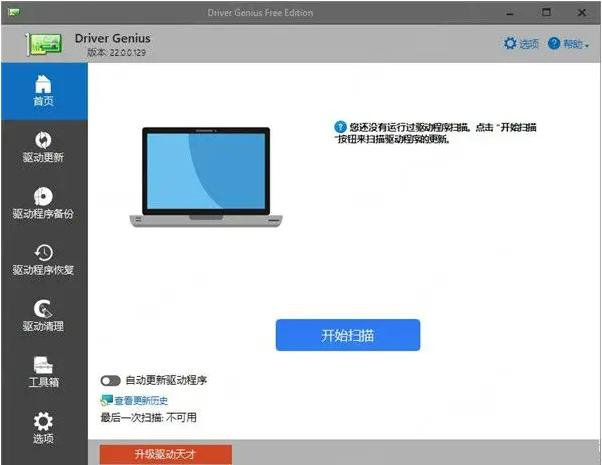Open the 选项 settings menu in header
The width and height of the screenshot is (602, 465).
pos(521,44)
